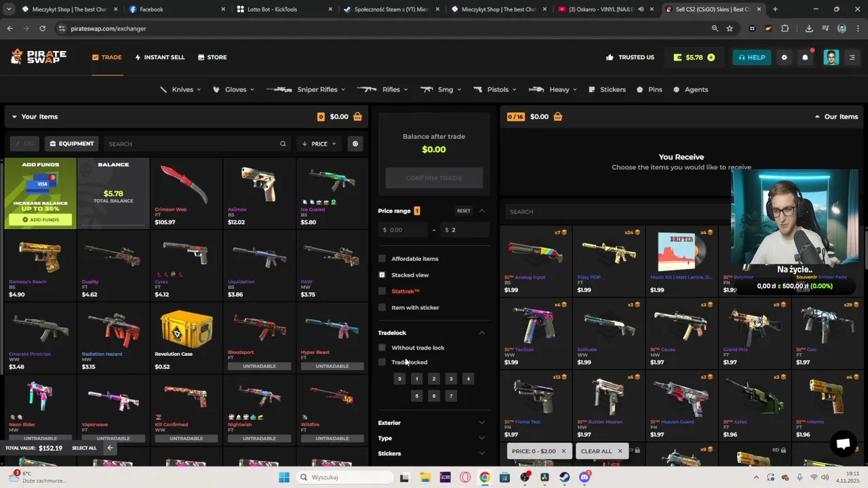The width and height of the screenshot is (868, 488).
Task: Click Help button
Action: [751, 58]
